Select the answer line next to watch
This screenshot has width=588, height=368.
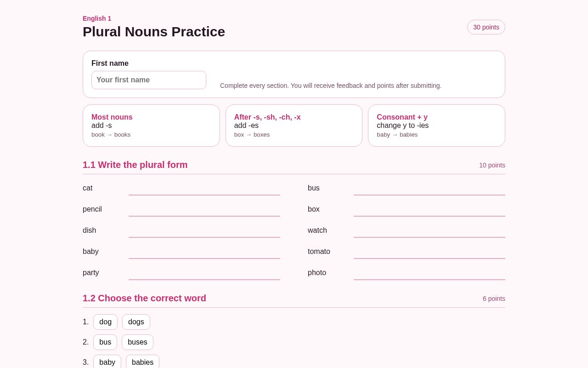[430, 230]
